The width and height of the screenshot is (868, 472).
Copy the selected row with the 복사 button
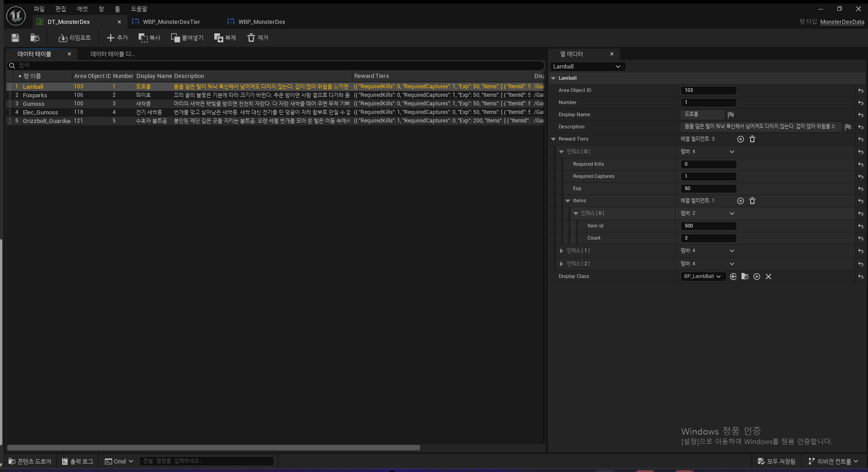(149, 38)
